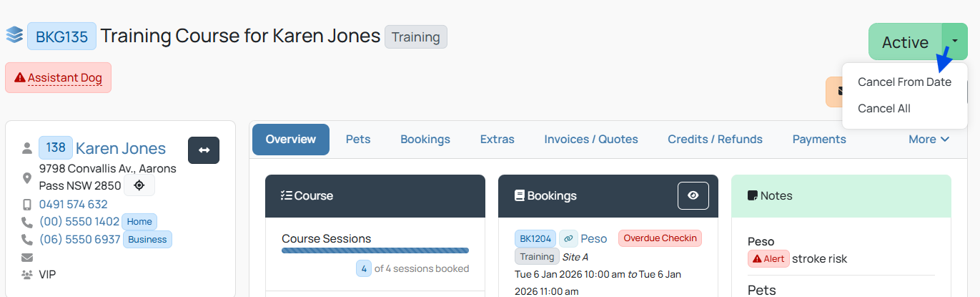Image resolution: width=980 pixels, height=297 pixels.
Task: Click the swap arrows button beside Karen Jones
Action: [204, 150]
